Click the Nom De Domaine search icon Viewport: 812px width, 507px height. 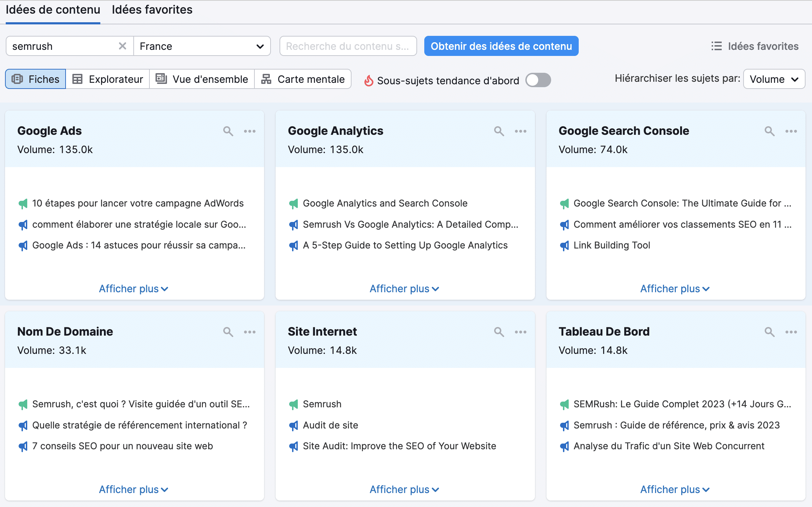coord(228,332)
